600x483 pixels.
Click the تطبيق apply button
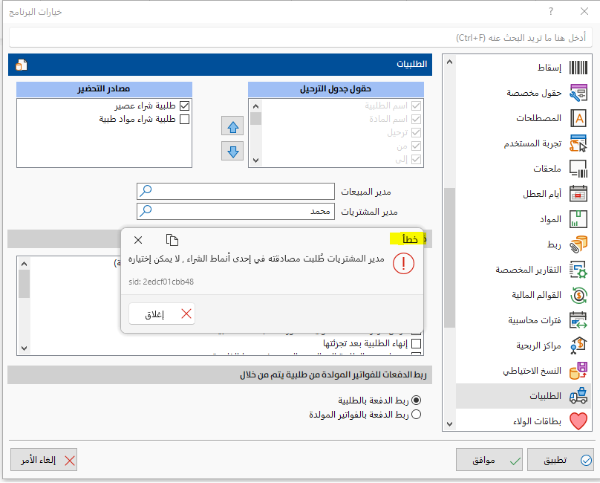[560, 460]
